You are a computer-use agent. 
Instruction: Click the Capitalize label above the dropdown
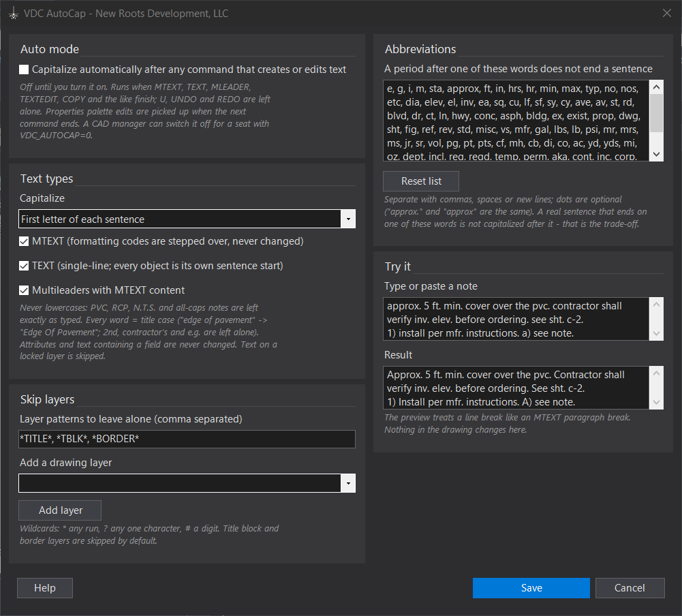[x=42, y=198]
